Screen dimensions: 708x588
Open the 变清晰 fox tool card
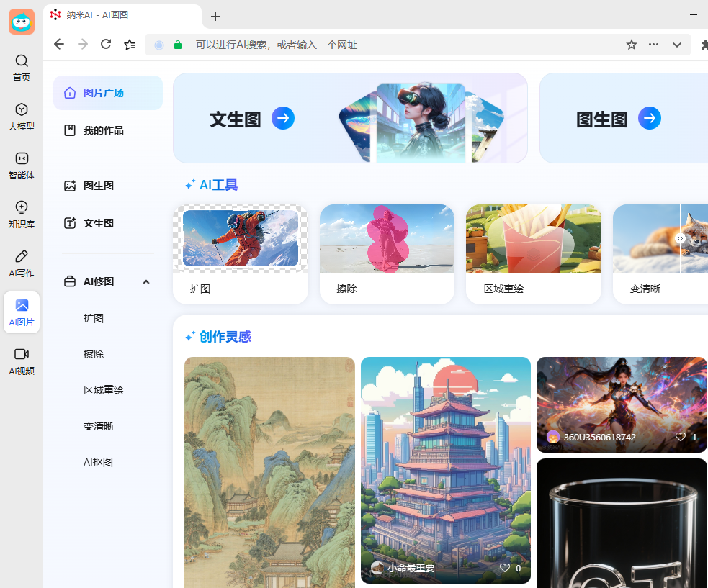pyautogui.click(x=660, y=255)
